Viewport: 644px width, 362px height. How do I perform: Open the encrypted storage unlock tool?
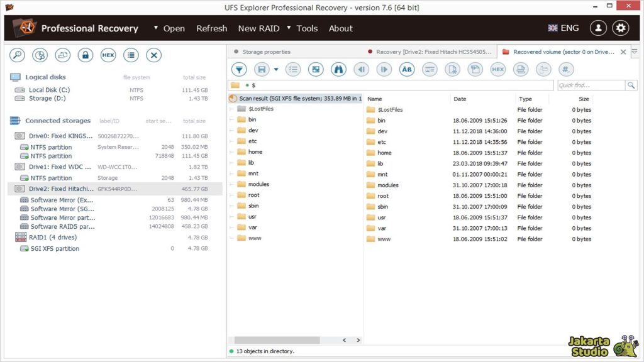point(85,55)
